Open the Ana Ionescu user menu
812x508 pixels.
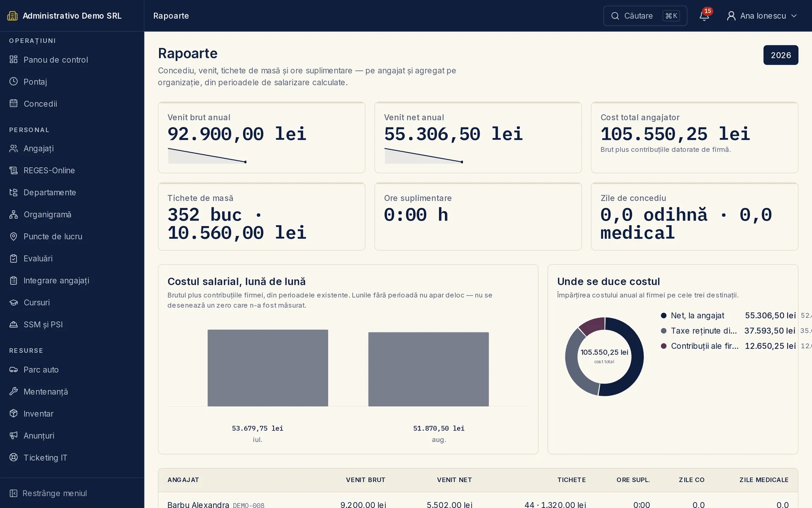pyautogui.click(x=762, y=16)
